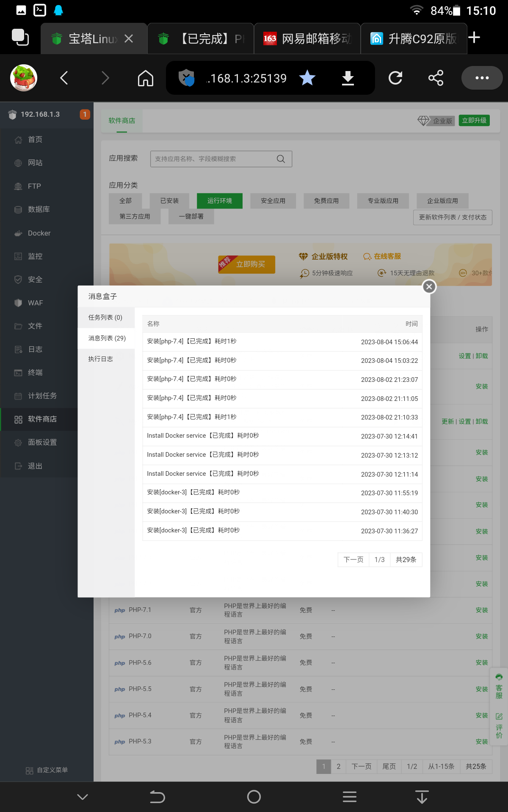Click the search magnifier icon in 应用搜索
The height and width of the screenshot is (812, 508).
pyautogui.click(x=281, y=159)
